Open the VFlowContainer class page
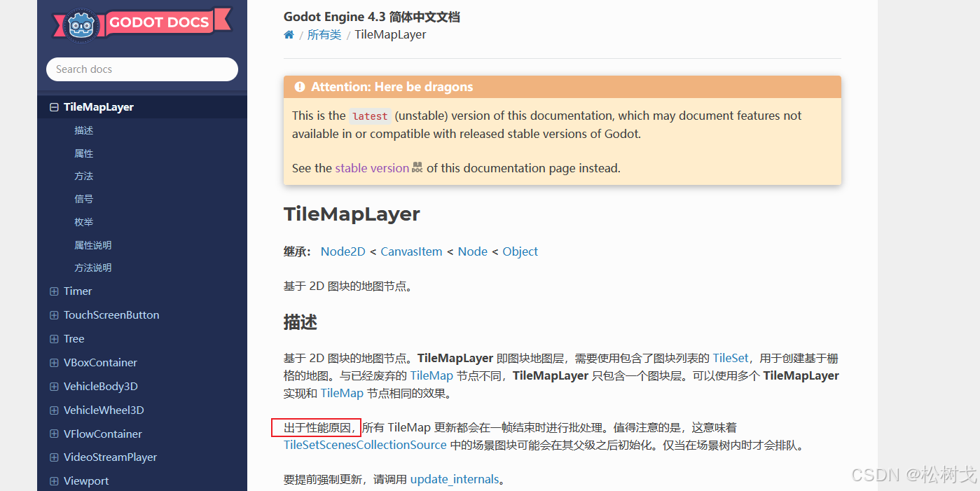This screenshot has height=491, width=980. 103,434
